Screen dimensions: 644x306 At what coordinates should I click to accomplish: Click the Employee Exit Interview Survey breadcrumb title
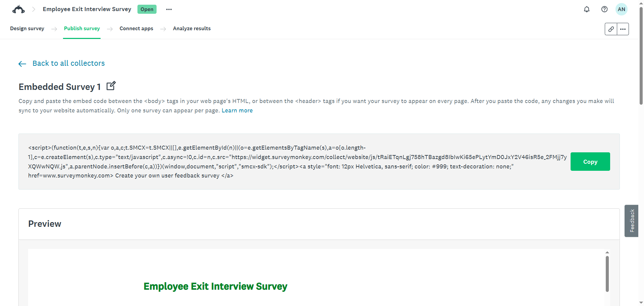tap(87, 9)
